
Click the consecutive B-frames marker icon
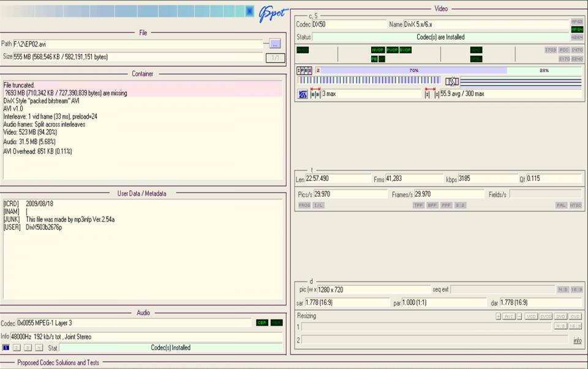coord(315,93)
